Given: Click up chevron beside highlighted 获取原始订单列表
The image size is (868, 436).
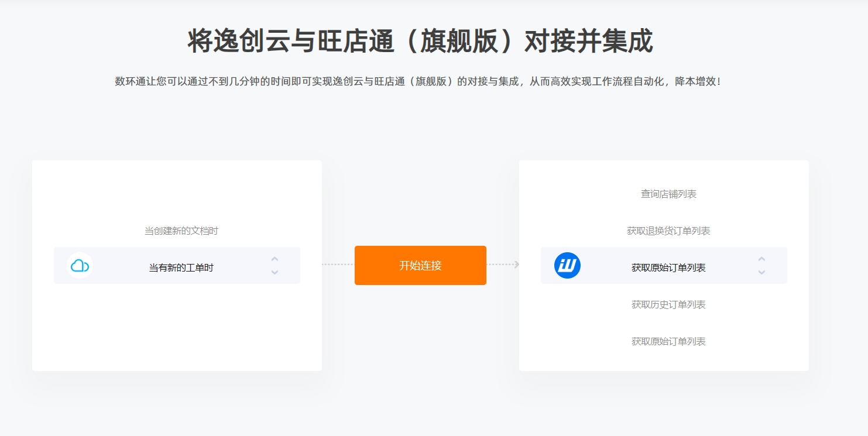Looking at the screenshot, I should 761,259.
